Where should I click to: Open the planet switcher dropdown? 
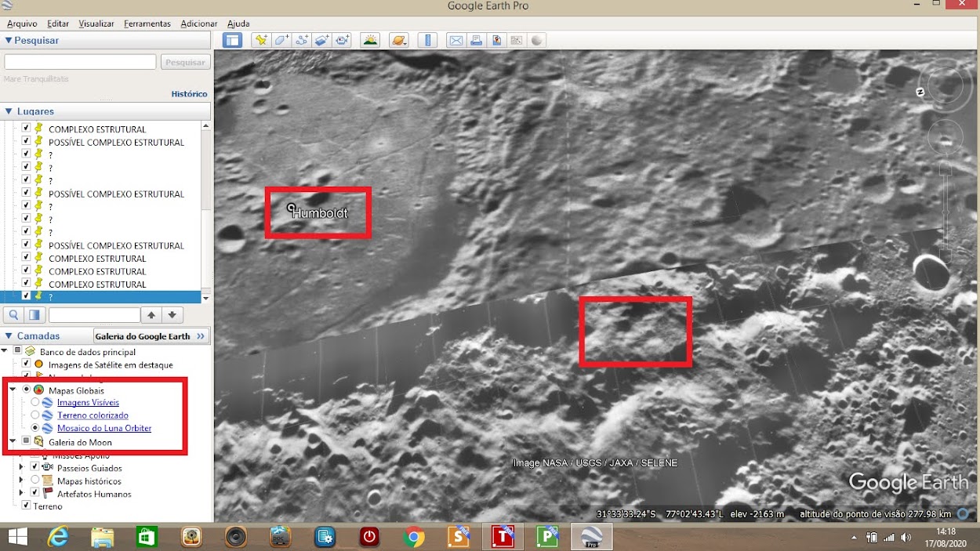399,40
